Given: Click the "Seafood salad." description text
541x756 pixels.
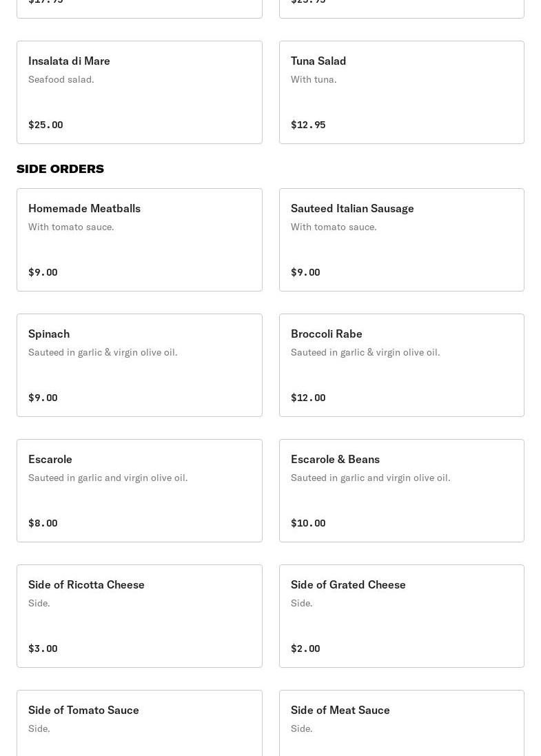Looking at the screenshot, I should click(x=61, y=79).
